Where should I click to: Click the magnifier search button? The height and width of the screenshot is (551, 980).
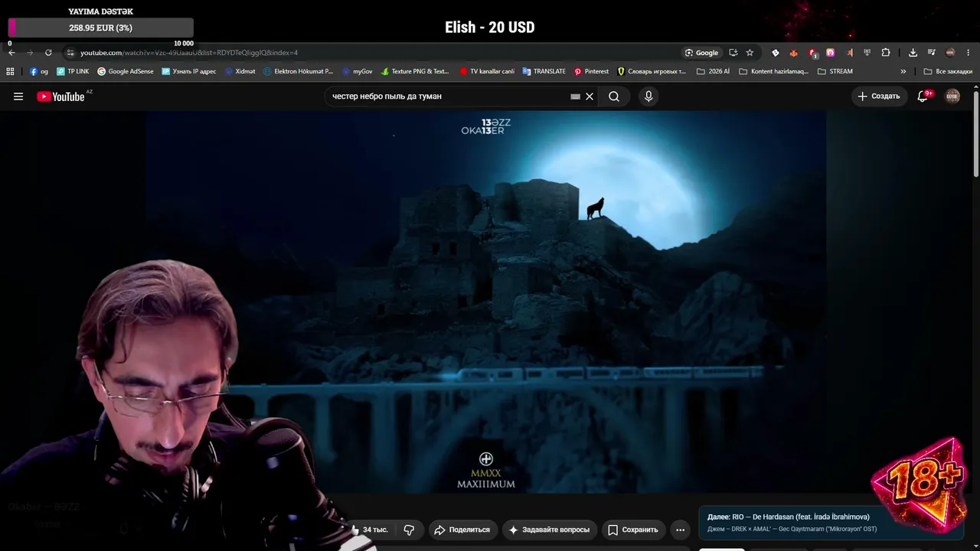coord(614,96)
